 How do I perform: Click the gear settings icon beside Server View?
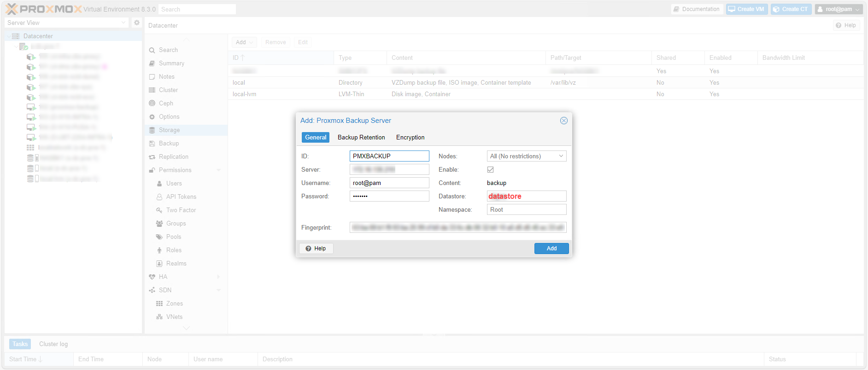click(136, 23)
